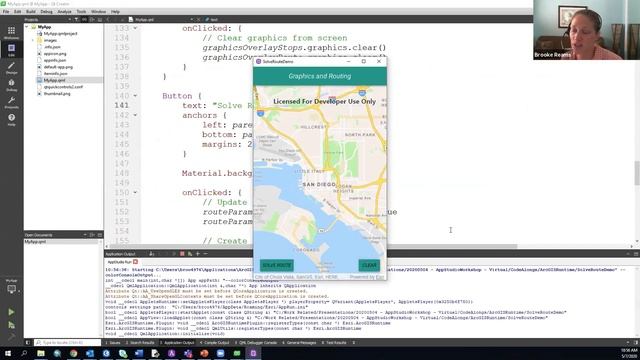
Task: Open the Open Documents panel dropdown arrow
Action: (x=85, y=235)
